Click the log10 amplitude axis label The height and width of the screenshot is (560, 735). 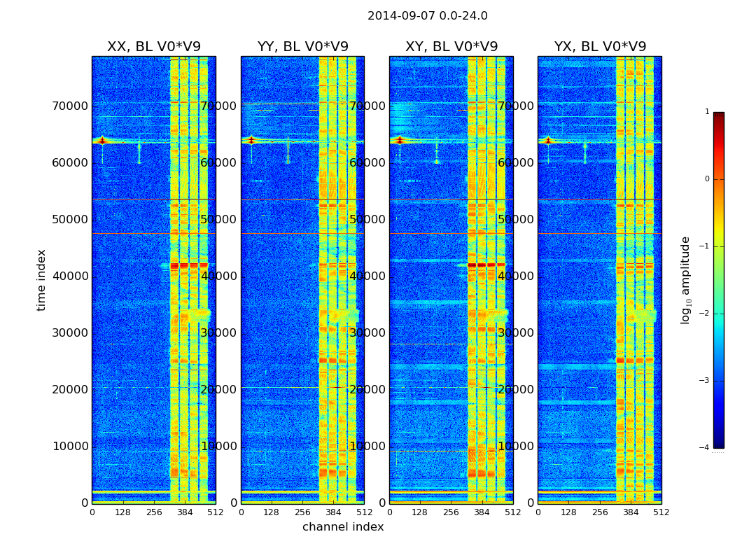click(685, 280)
